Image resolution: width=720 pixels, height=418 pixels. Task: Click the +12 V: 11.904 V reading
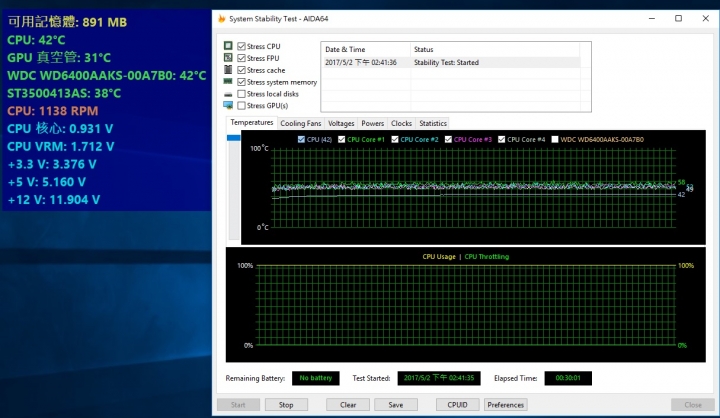pos(54,200)
